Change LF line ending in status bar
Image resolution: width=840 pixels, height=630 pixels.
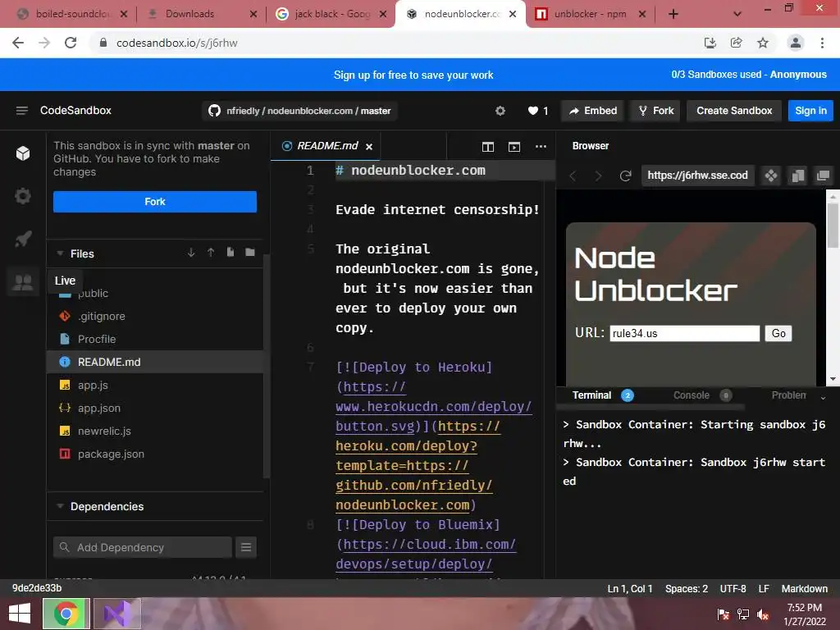click(764, 589)
